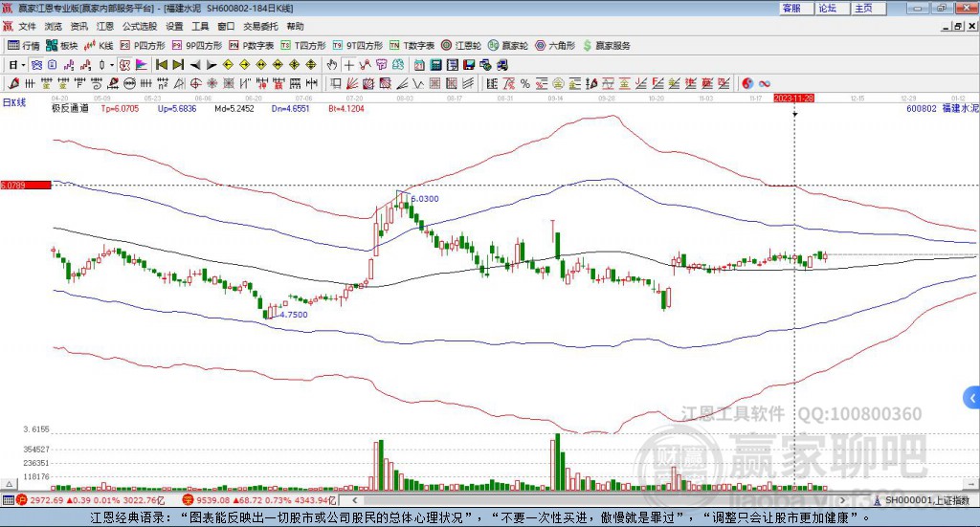Click the 客服 customer service button
This screenshot has width=980, height=527.
pos(796,8)
